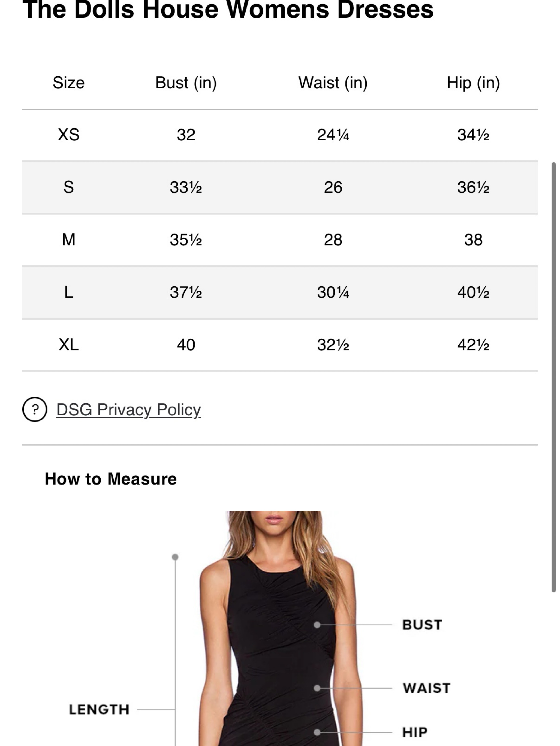Select the M size row label
560x746 pixels.
(68, 240)
